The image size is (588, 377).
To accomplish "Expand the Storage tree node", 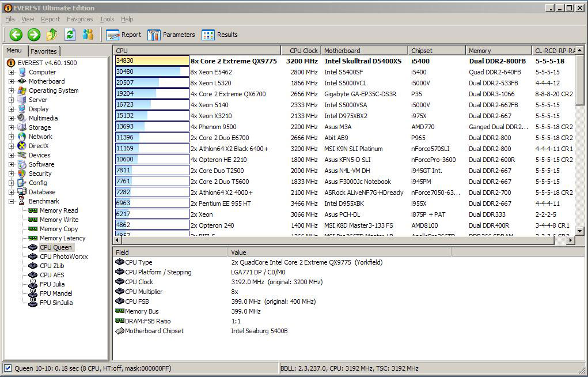I will tap(12, 127).
